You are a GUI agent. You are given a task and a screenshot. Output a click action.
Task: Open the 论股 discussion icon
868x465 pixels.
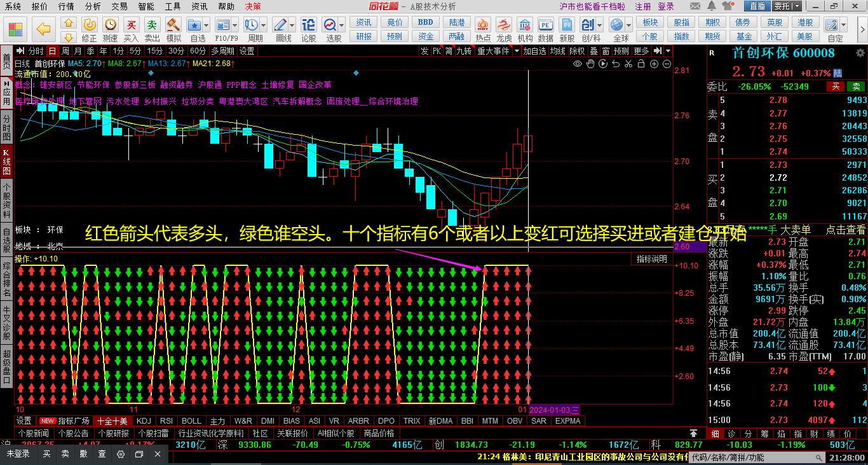(x=308, y=24)
